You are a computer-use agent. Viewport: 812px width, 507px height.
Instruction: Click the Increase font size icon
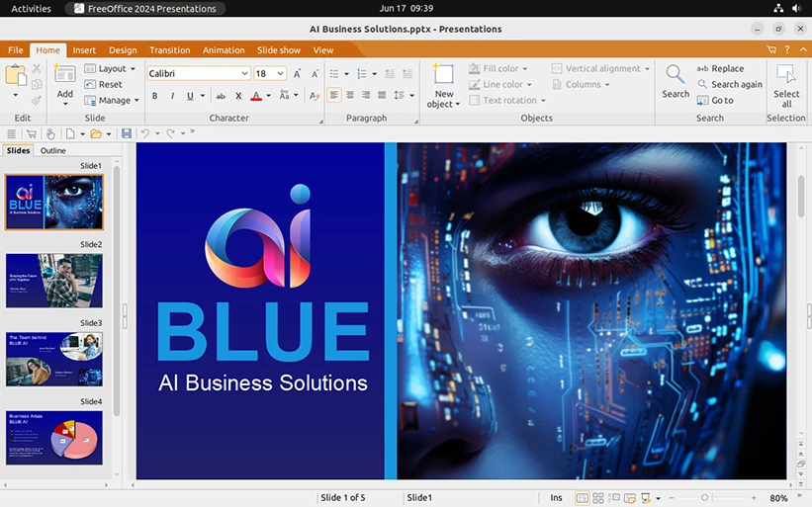pos(299,73)
